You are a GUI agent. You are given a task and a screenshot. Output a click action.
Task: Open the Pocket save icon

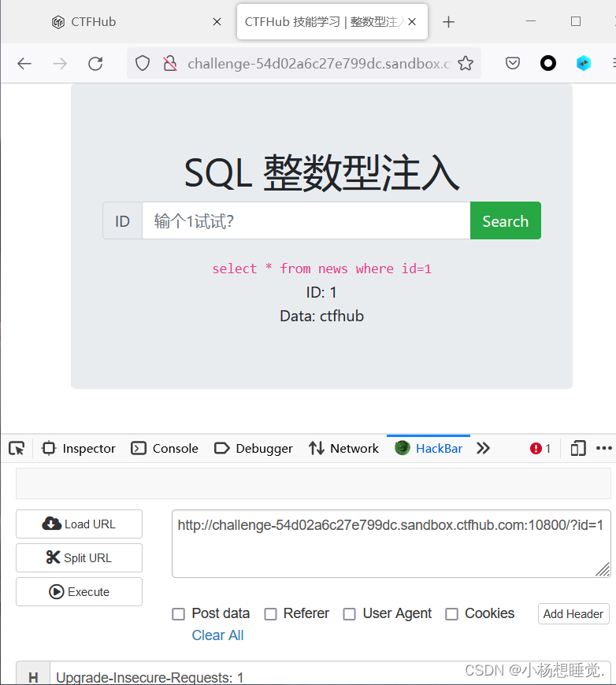point(512,64)
